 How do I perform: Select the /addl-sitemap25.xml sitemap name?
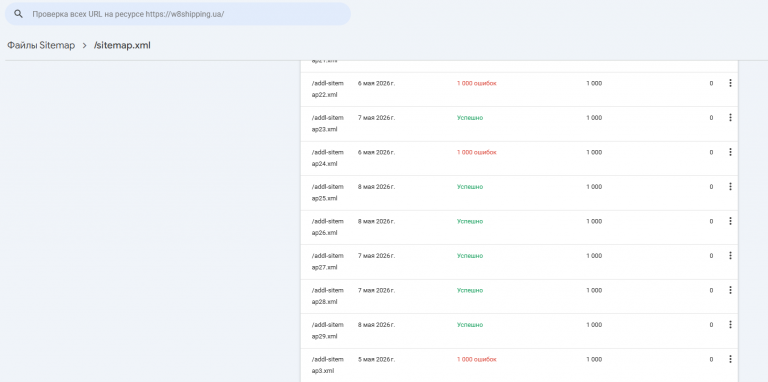328,192
